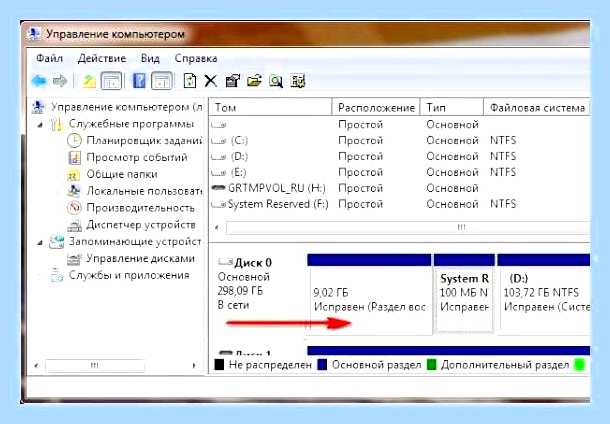Open the Help question mark icon
Screen dimensions: 610x424
(x=139, y=81)
